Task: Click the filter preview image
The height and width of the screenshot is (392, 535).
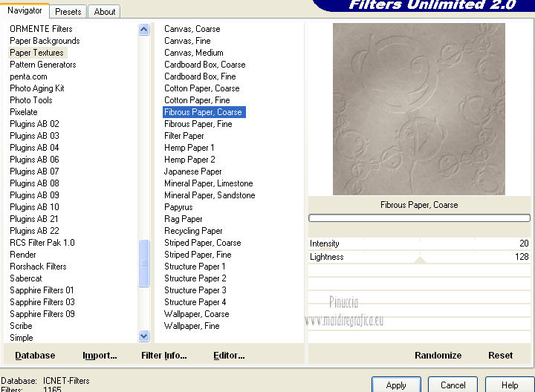Action: coord(419,109)
